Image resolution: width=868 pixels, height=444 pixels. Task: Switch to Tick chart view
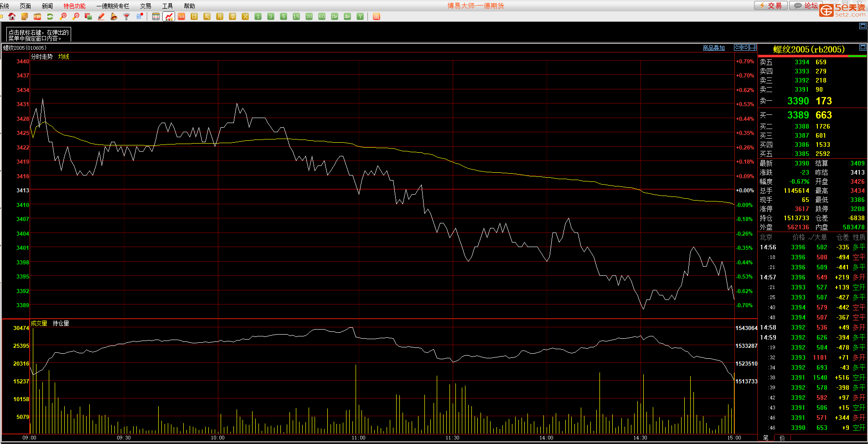click(181, 16)
